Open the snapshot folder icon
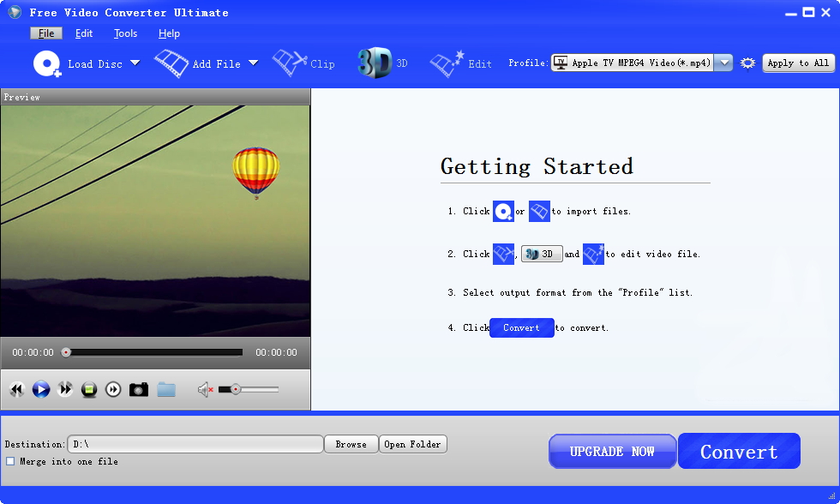 [x=166, y=389]
